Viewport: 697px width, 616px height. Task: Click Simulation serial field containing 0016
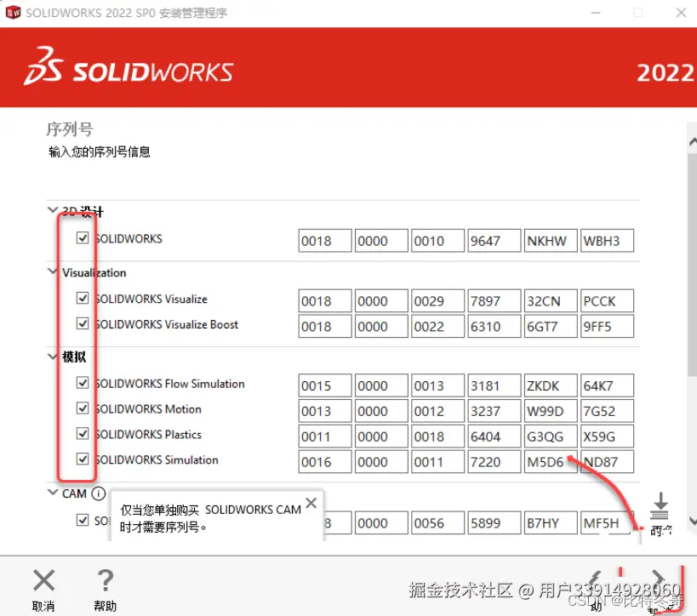pyautogui.click(x=325, y=461)
